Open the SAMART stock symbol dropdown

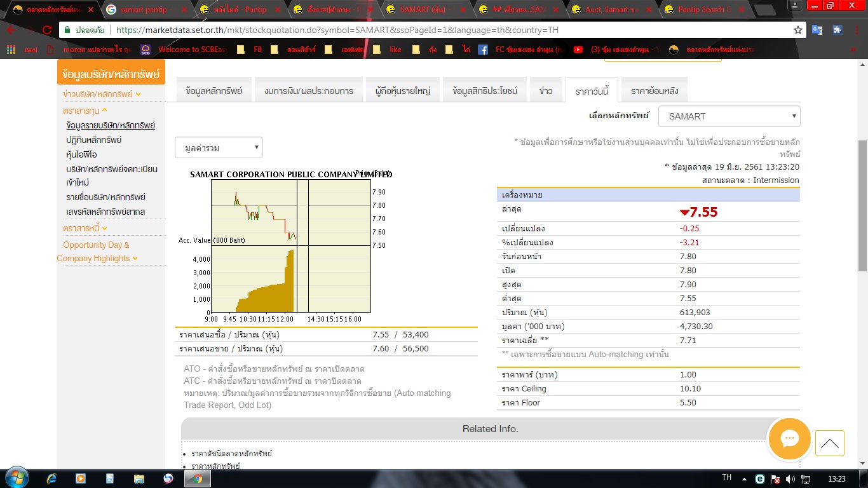click(729, 116)
